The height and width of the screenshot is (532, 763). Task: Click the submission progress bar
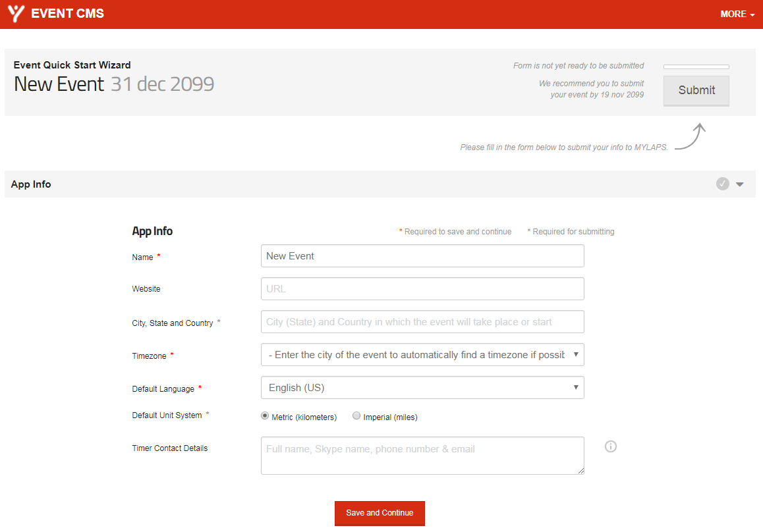click(696, 66)
